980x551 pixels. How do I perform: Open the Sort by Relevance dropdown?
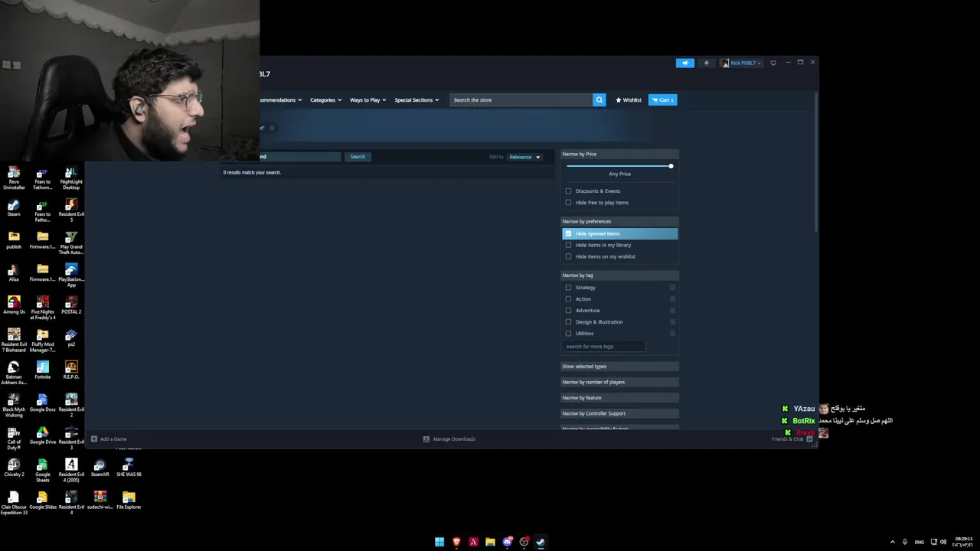[525, 157]
